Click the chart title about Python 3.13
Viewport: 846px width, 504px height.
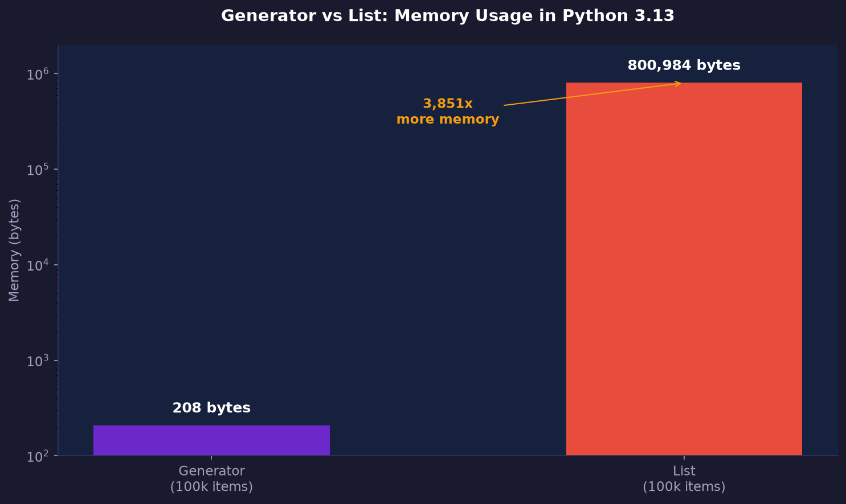click(447, 16)
